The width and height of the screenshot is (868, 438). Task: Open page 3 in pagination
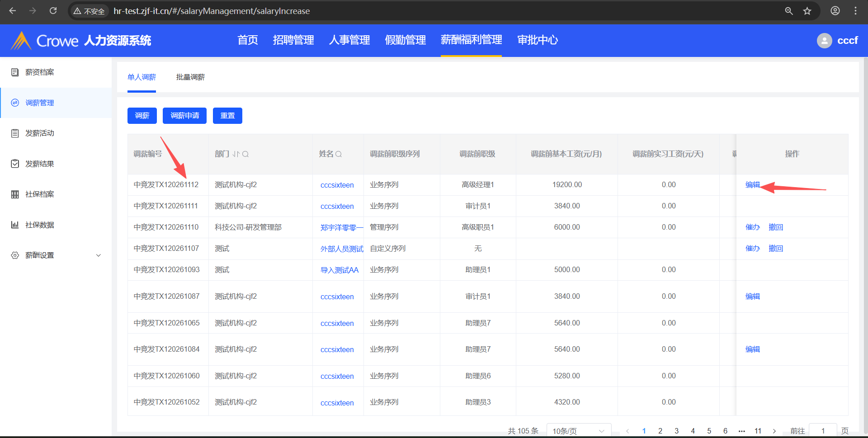pos(676,431)
